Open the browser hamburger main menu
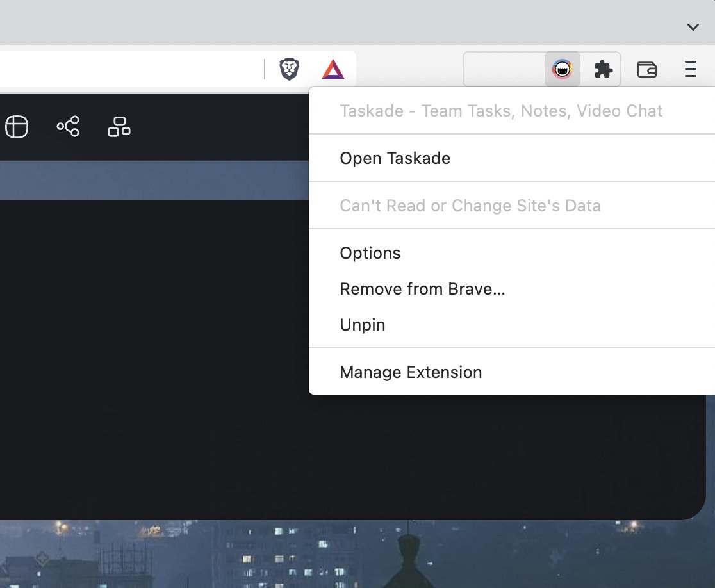This screenshot has height=588, width=715. (x=690, y=69)
